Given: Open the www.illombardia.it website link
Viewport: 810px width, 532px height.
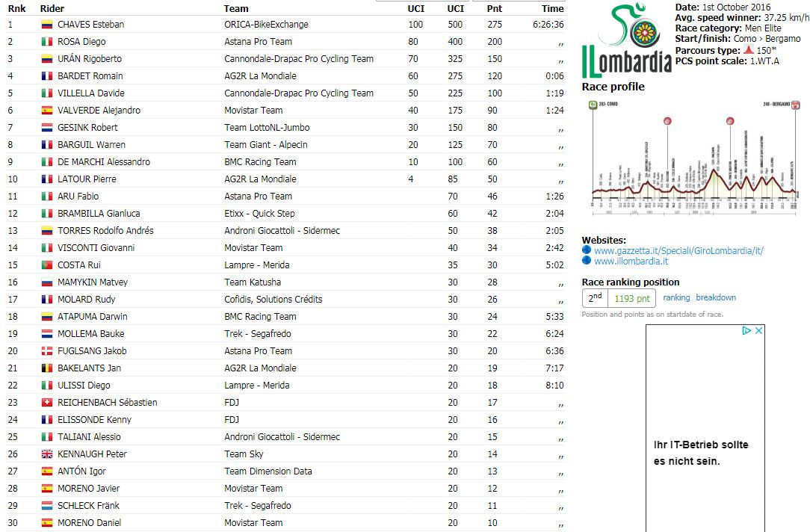Looking at the screenshot, I should pyautogui.click(x=631, y=261).
